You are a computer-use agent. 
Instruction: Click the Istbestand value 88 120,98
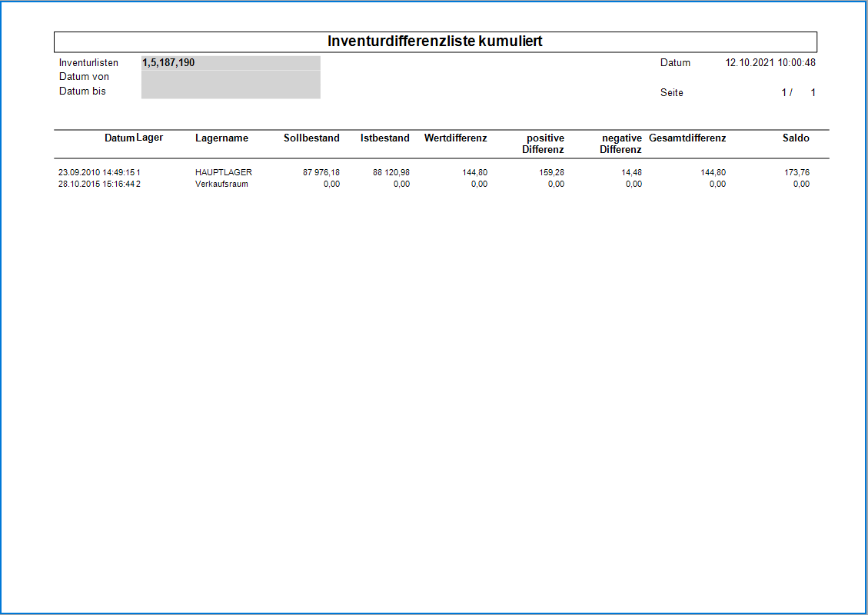tap(391, 173)
